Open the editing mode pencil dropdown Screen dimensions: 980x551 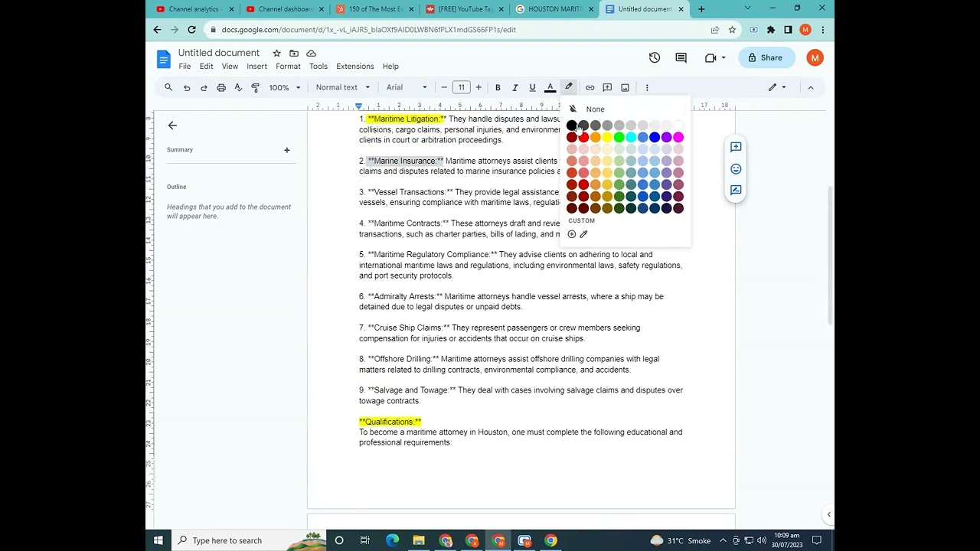pyautogui.click(x=777, y=87)
